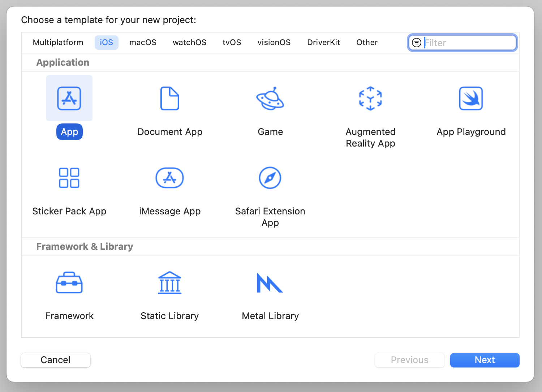Open the watchOS tab
This screenshot has height=392, width=542.
click(x=189, y=43)
